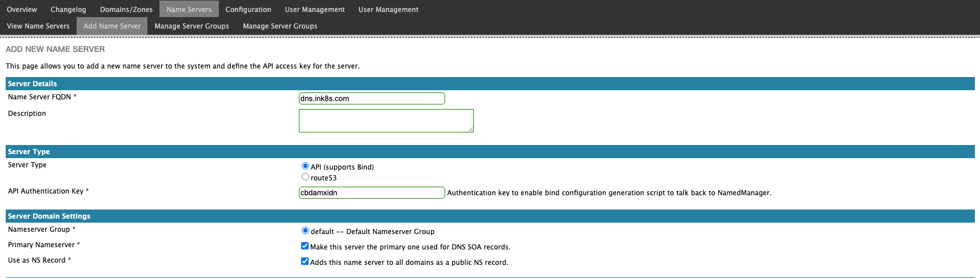This screenshot has width=980, height=278.
Task: Click the Add Name Server sub-tab
Action: [112, 26]
